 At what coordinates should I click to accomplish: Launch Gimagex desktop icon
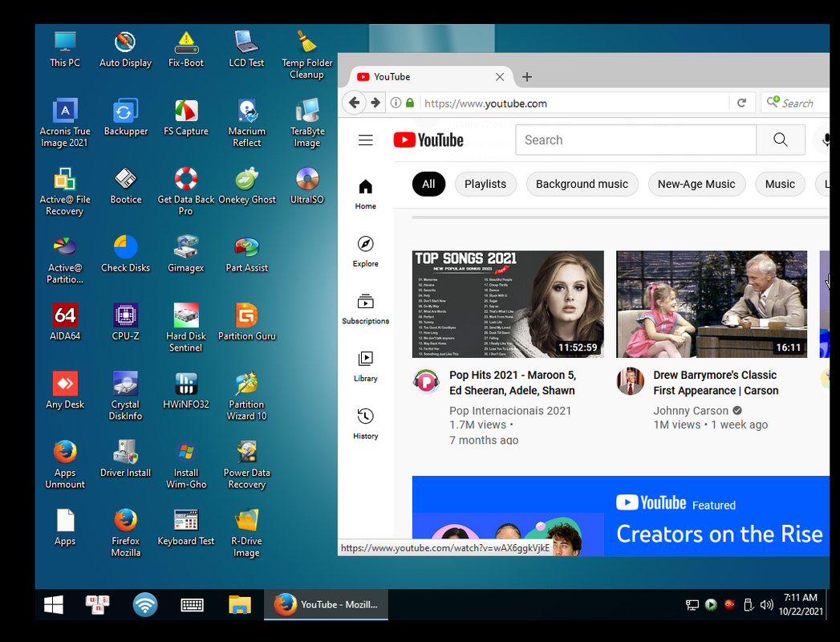click(186, 254)
